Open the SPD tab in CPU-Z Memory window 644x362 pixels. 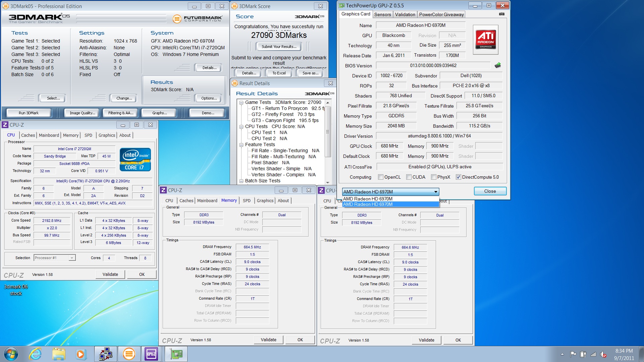(x=247, y=200)
